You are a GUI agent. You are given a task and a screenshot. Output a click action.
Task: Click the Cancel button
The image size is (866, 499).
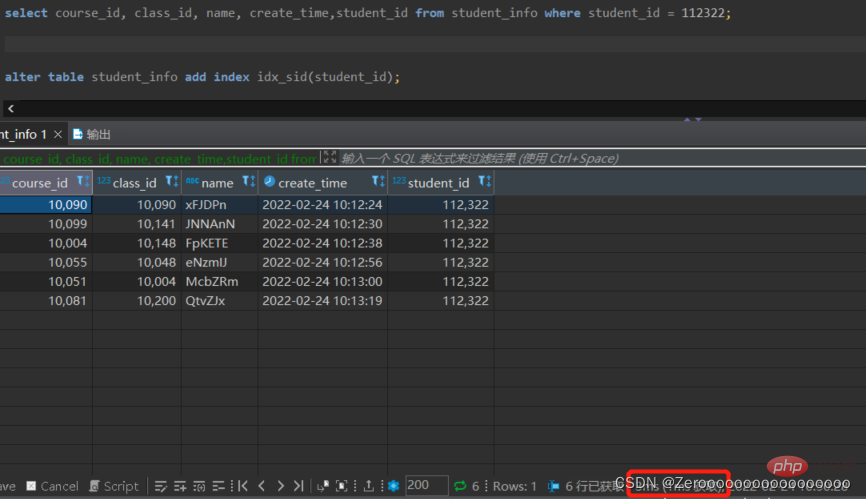click(x=52, y=486)
